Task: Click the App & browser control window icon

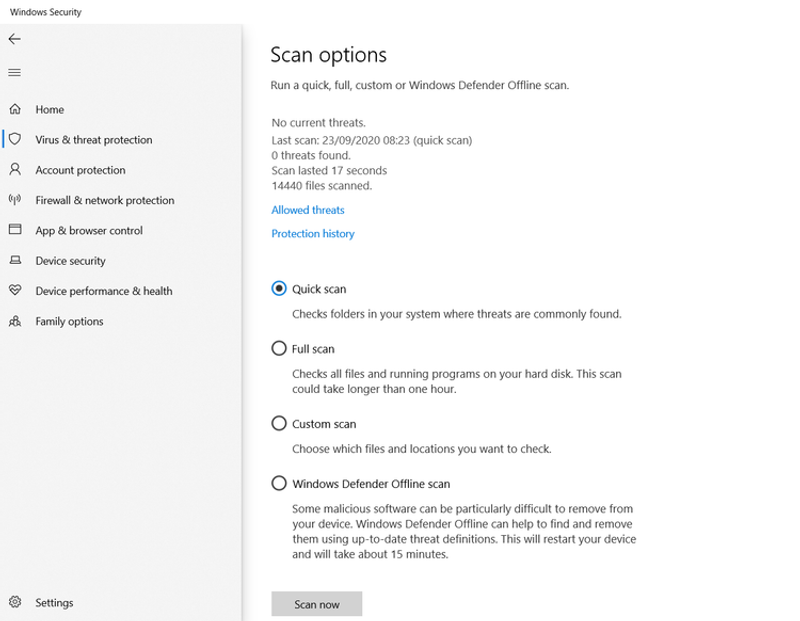Action: point(15,229)
